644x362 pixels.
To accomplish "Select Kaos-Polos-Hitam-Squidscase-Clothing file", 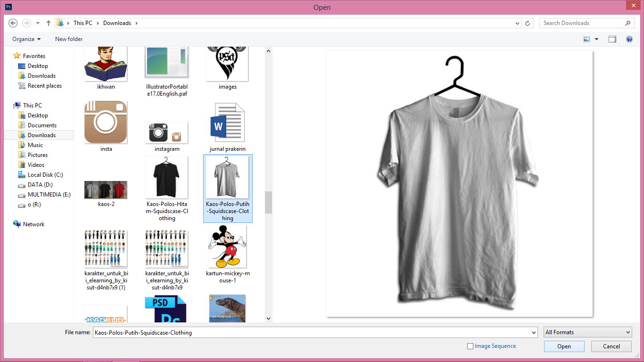I will [167, 189].
